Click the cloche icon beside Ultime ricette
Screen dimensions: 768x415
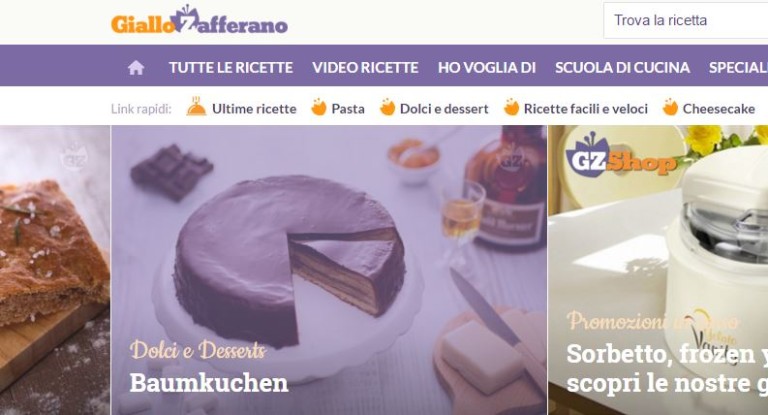click(196, 107)
